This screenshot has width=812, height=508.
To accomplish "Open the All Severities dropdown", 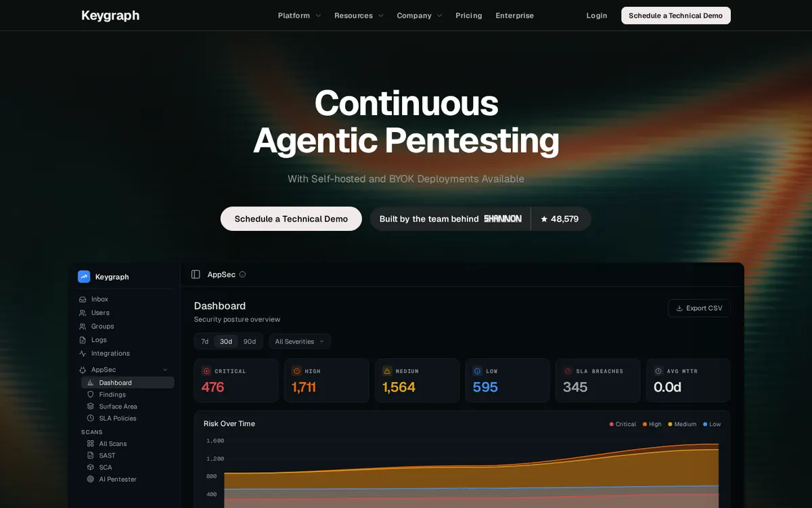I will [x=300, y=341].
